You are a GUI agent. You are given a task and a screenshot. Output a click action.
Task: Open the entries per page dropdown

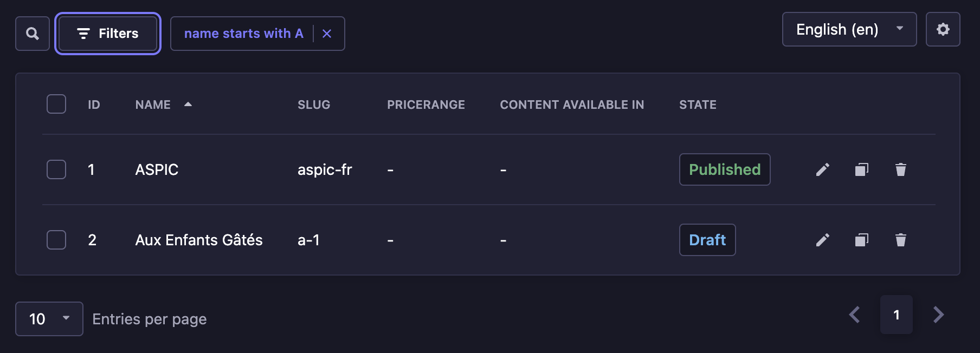(49, 319)
